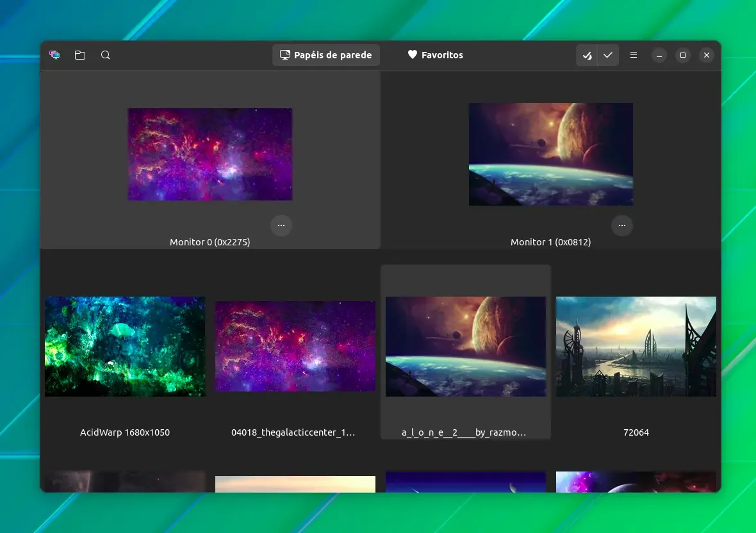Choose the a_l_o_n_e_2 planet wallpaper thumbnail

tap(466, 347)
